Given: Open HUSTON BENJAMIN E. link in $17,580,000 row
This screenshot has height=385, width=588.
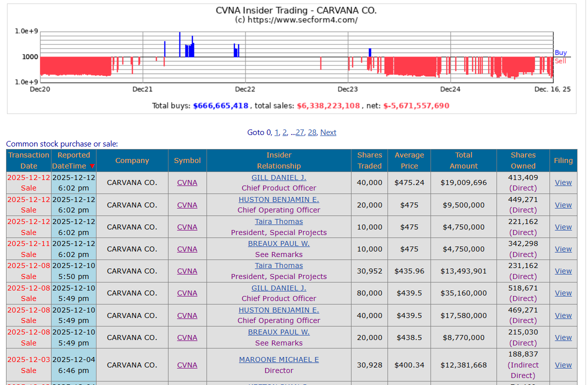Looking at the screenshot, I should (x=278, y=310).
